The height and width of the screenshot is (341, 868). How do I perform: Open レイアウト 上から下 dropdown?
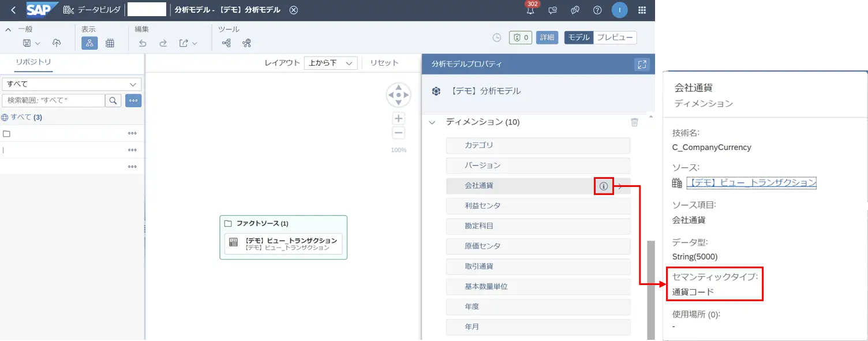(x=331, y=63)
